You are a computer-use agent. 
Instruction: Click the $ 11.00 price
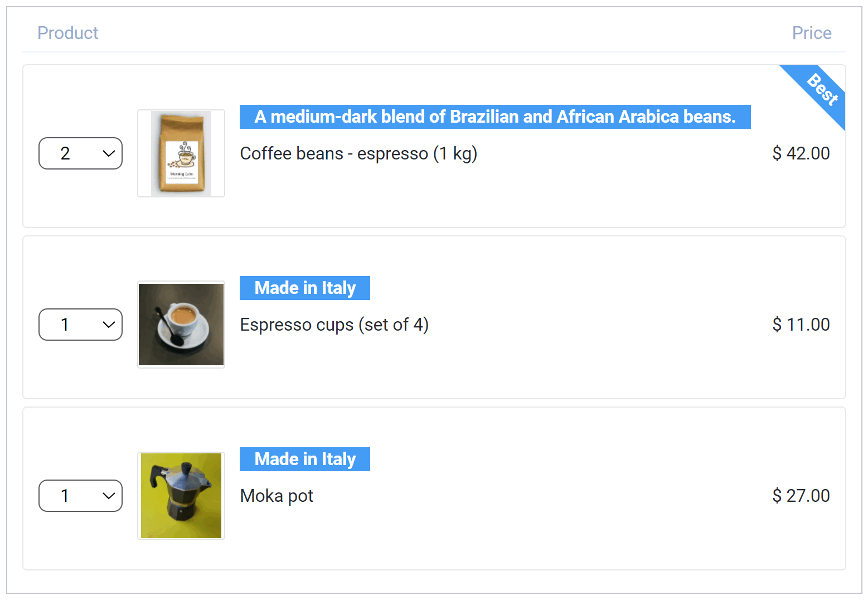tap(801, 325)
